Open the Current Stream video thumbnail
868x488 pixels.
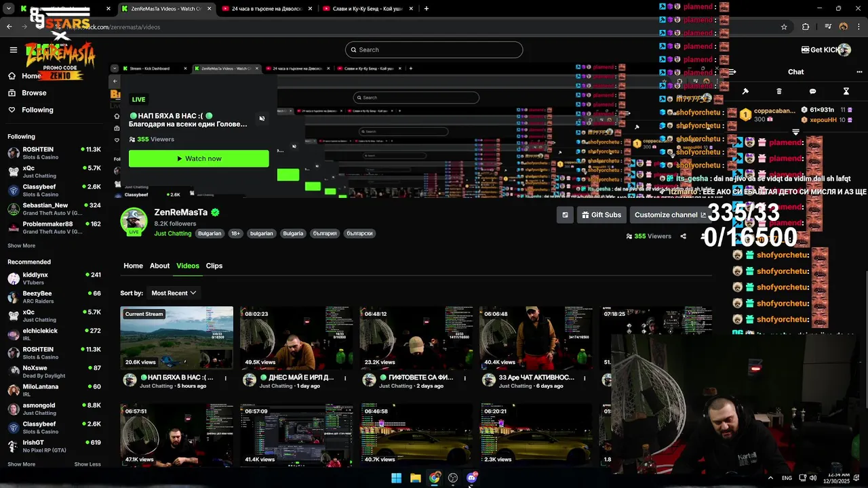pos(176,338)
